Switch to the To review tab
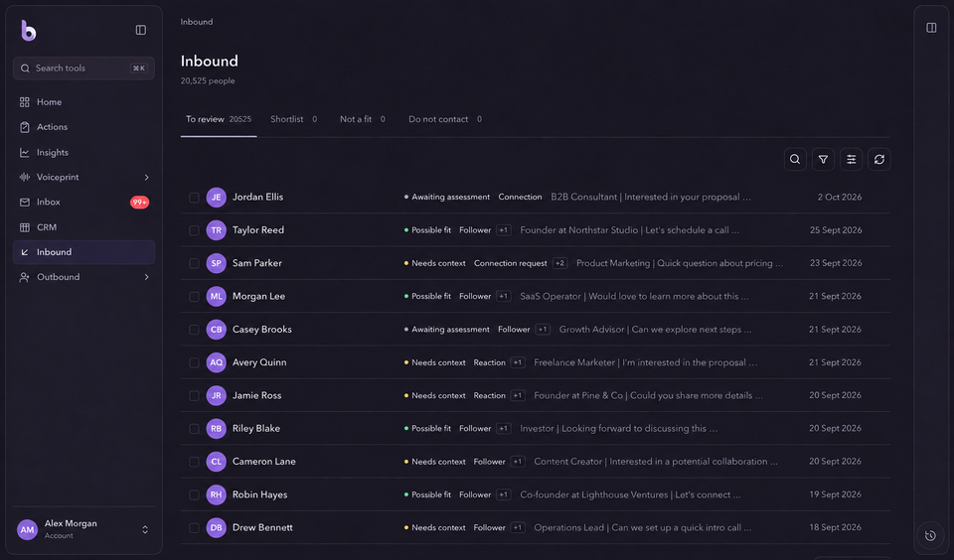 [219, 120]
